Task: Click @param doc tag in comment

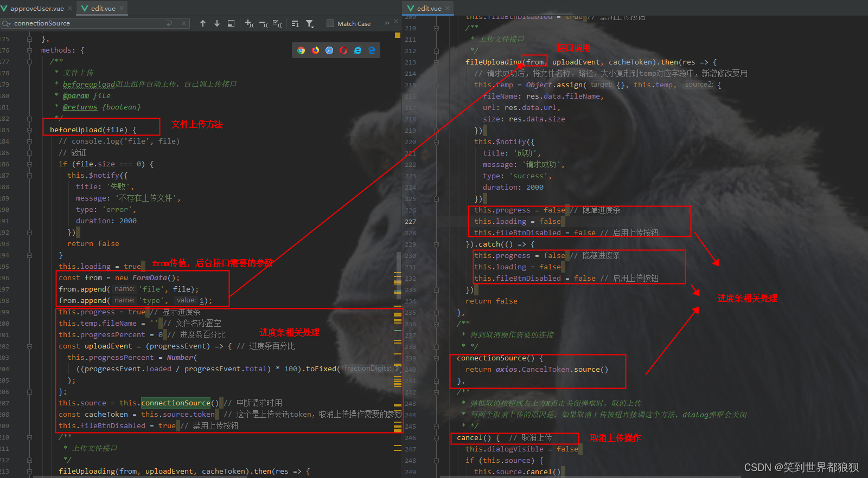Action: [75, 96]
